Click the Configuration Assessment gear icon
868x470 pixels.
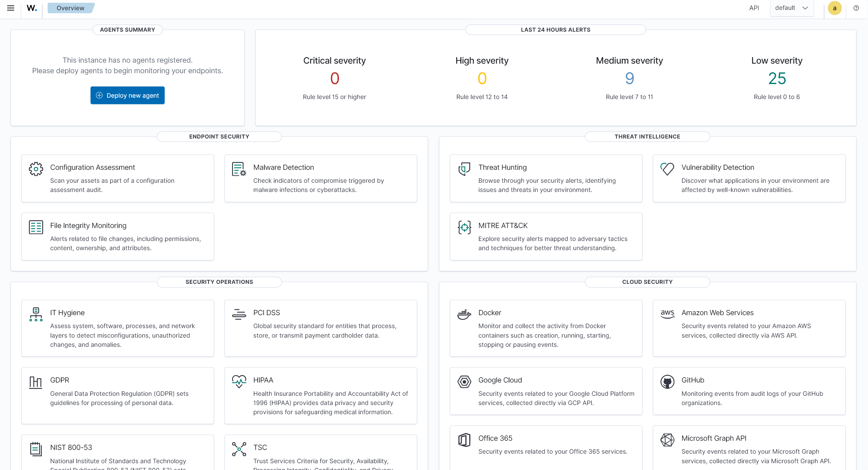[x=36, y=169]
